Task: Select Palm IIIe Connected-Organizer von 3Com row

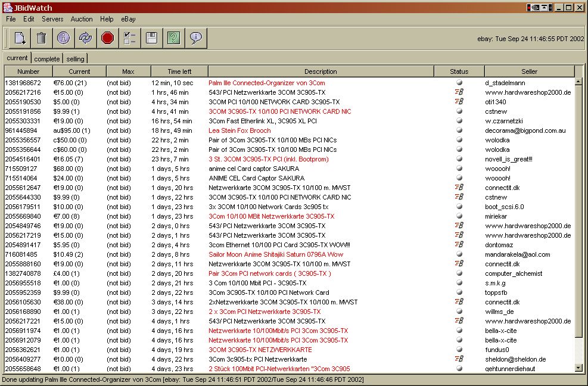Action: point(289,83)
